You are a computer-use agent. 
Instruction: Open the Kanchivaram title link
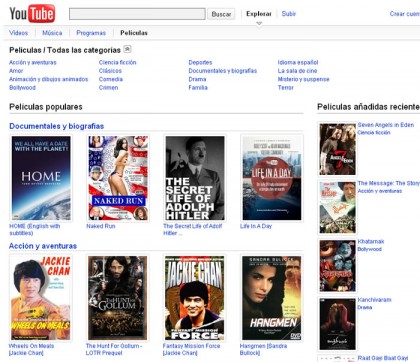click(374, 300)
